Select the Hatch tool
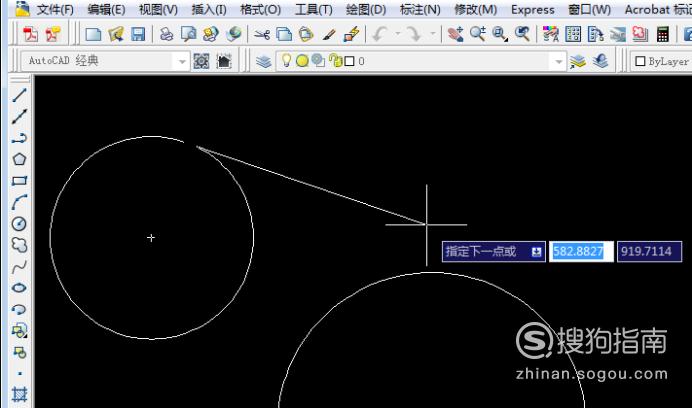Image resolution: width=692 pixels, height=408 pixels. click(x=19, y=394)
